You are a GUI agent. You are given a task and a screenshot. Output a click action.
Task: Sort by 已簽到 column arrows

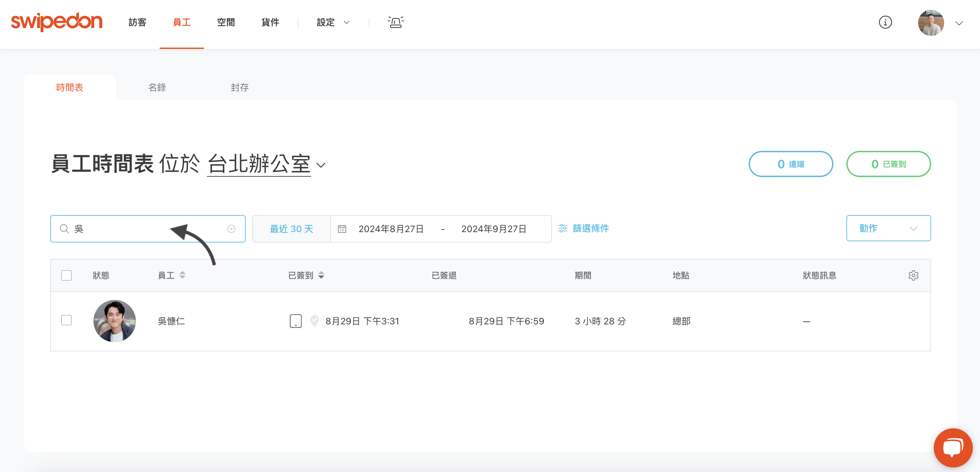click(x=321, y=275)
